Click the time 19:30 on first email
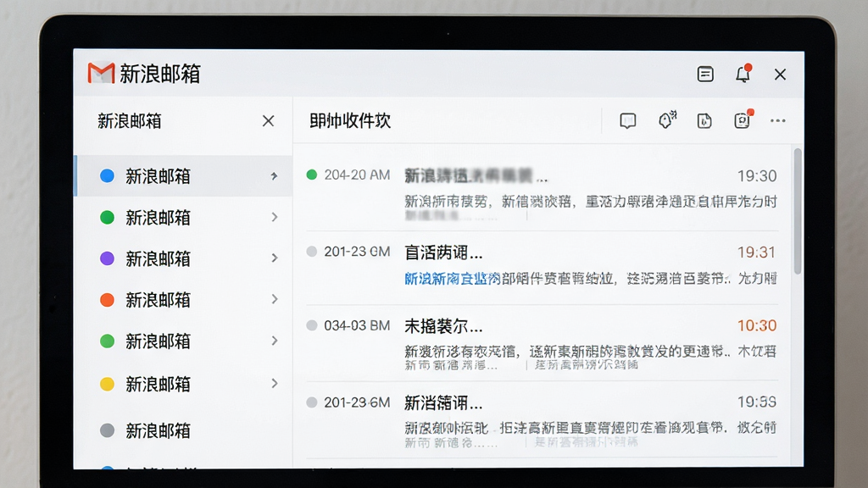This screenshot has height=488, width=868. 757,176
